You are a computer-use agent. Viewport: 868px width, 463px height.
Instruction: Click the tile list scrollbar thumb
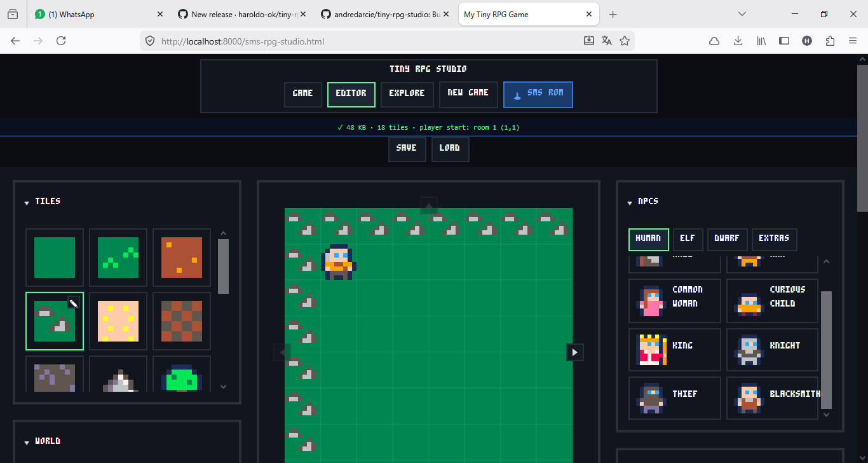click(223, 266)
